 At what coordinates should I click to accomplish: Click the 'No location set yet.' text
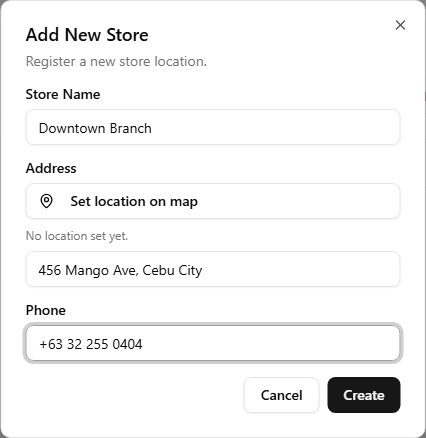click(77, 236)
